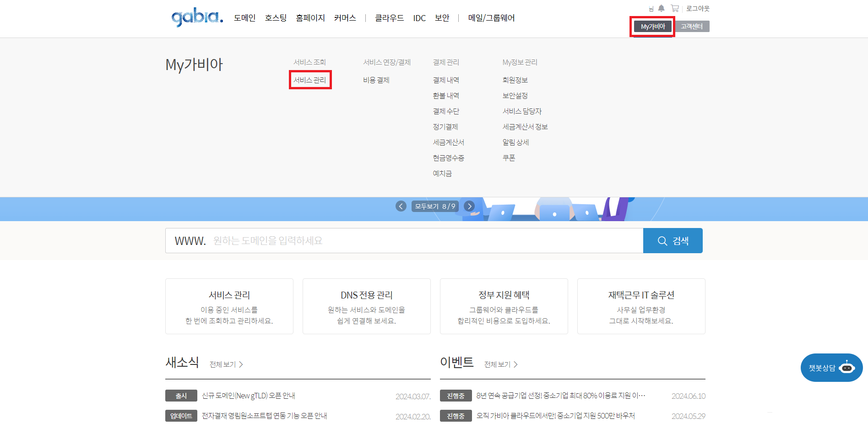Open the DNS 전용 관리 card
Viewport: 868px width, 429px height.
(x=367, y=306)
